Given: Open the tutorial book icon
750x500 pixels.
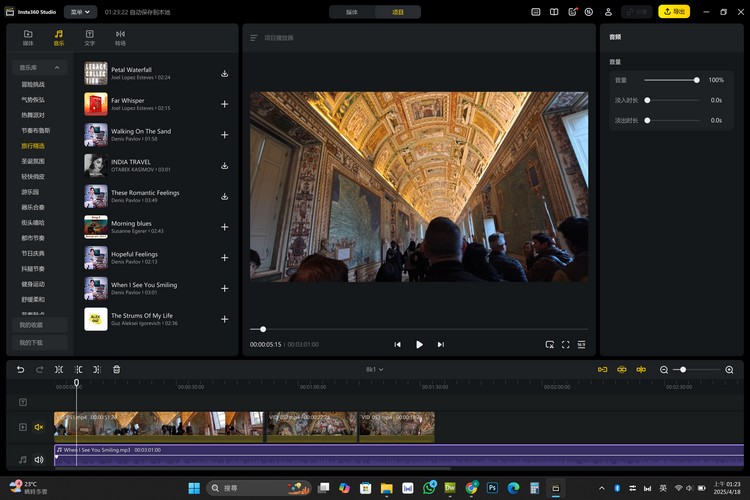Looking at the screenshot, I should click(x=554, y=12).
